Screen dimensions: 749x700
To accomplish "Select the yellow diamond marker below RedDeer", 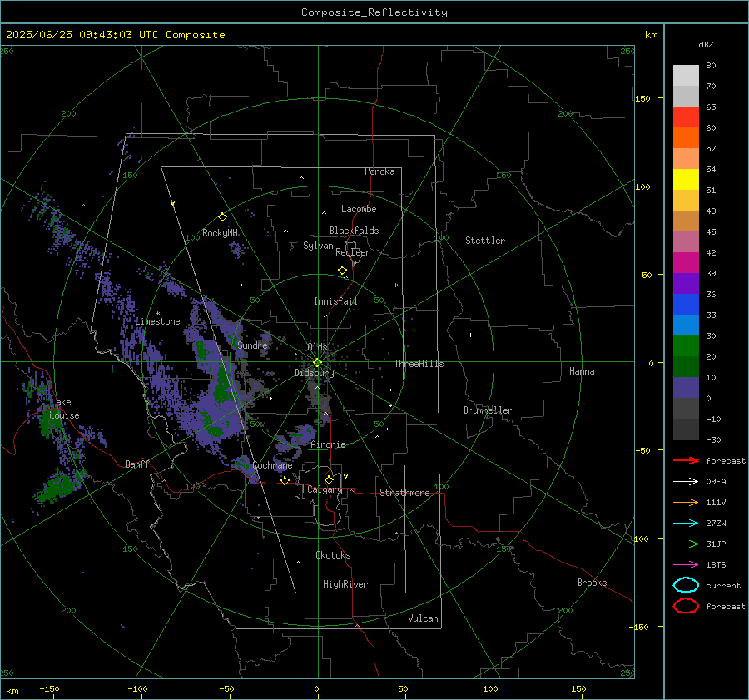I will pyautogui.click(x=342, y=271).
